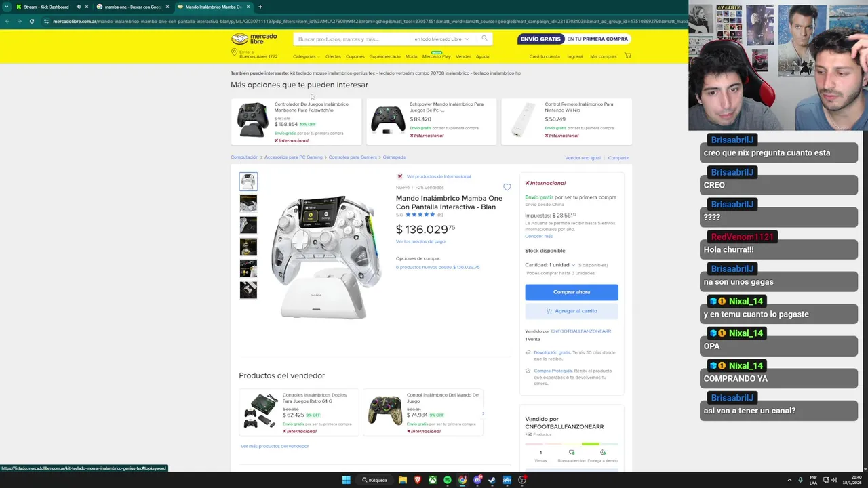
Task: Click the delivery location pin icon
Action: click(234, 53)
